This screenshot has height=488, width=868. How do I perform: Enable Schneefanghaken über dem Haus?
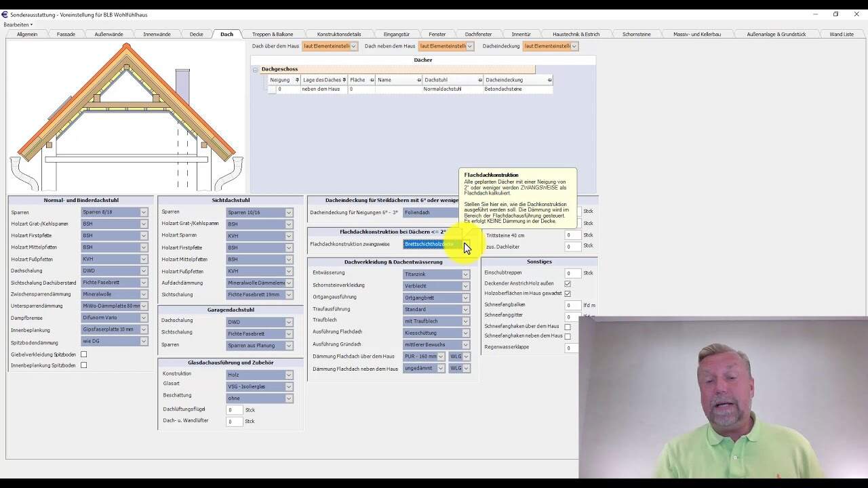click(568, 327)
